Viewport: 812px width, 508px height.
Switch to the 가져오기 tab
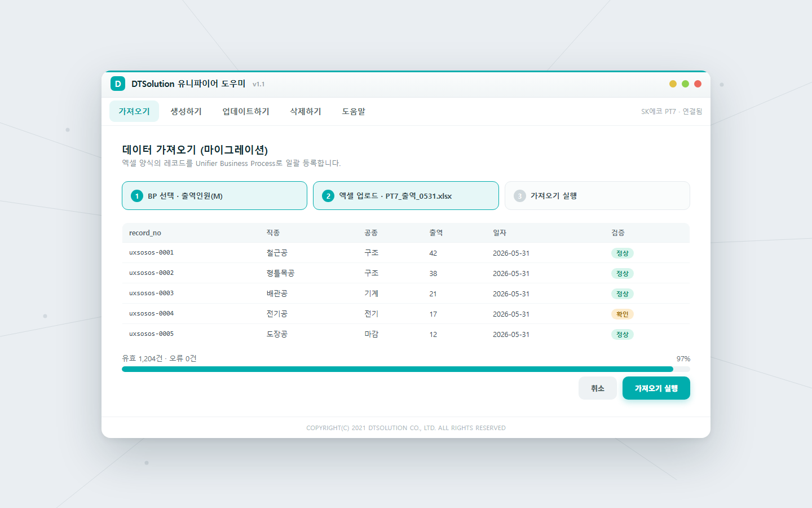pos(134,111)
